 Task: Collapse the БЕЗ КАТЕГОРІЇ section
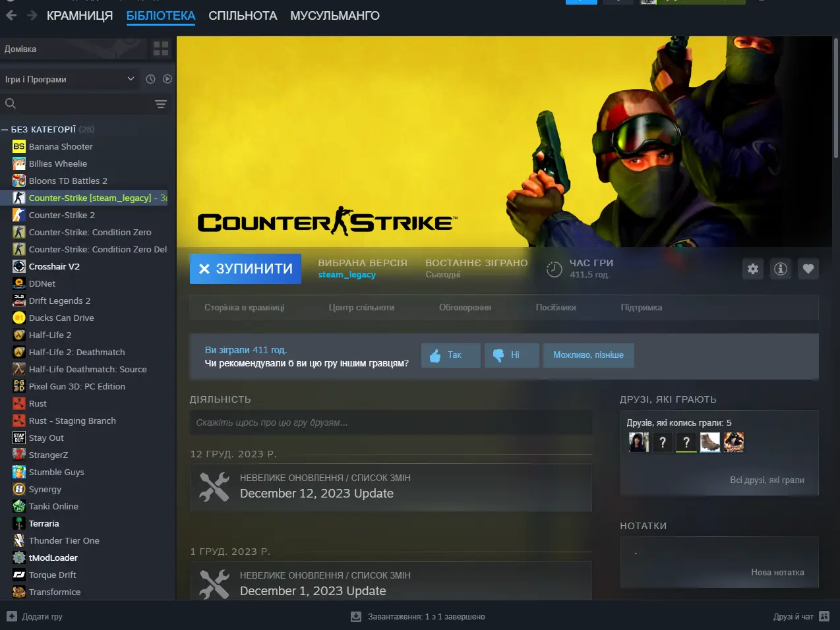[x=5, y=130]
